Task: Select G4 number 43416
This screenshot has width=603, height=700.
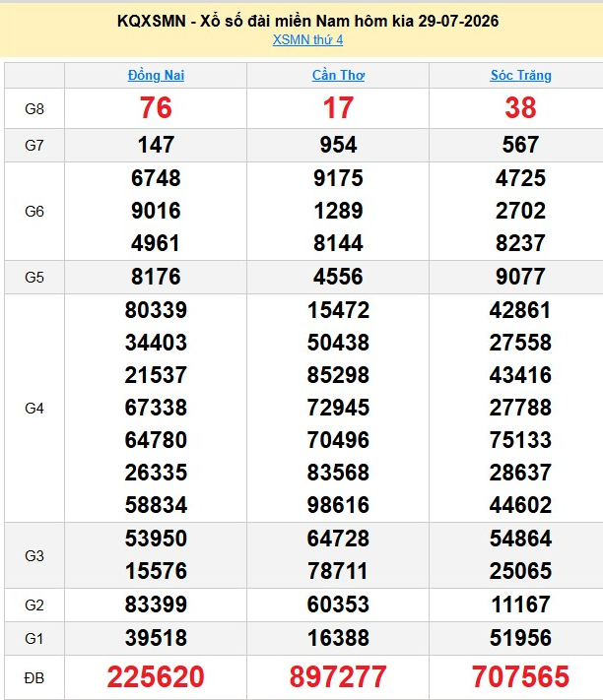Action: tap(521, 375)
